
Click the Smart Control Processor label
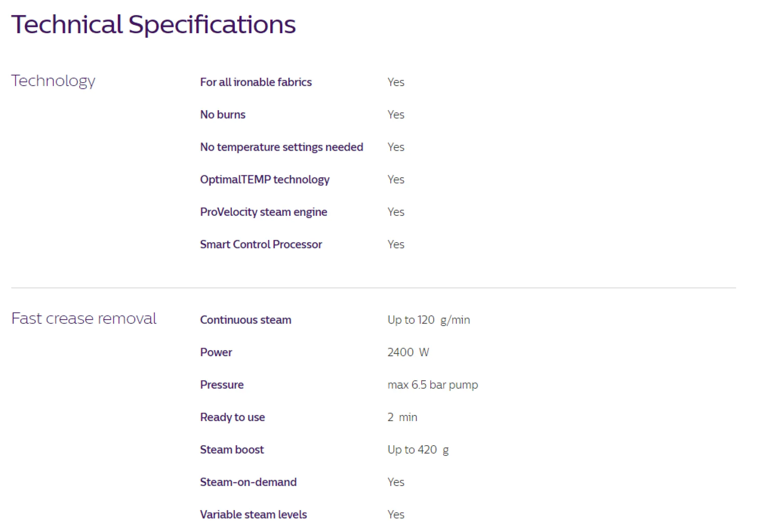[x=261, y=244]
